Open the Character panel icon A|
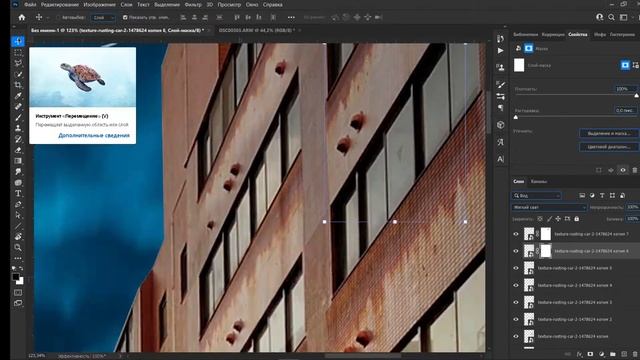 500,159
